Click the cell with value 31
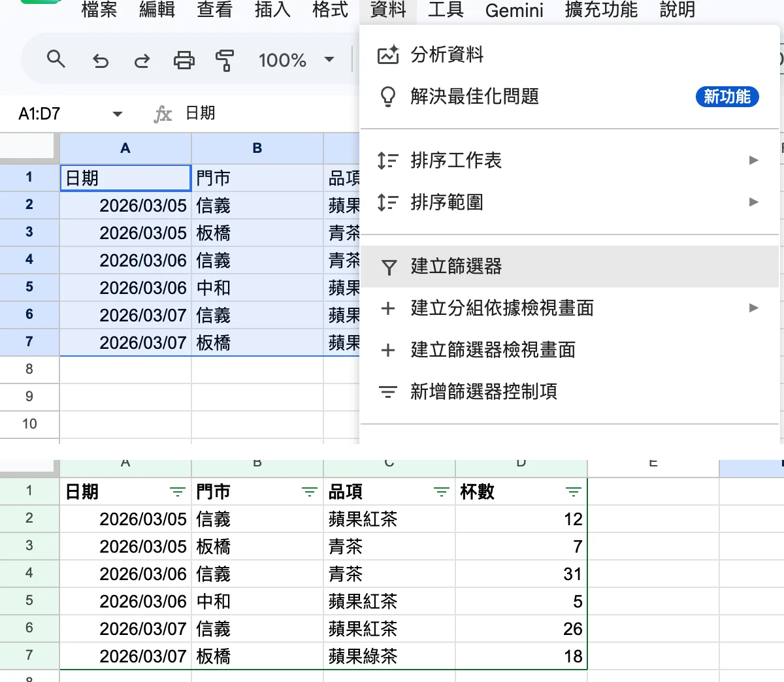 click(521, 574)
